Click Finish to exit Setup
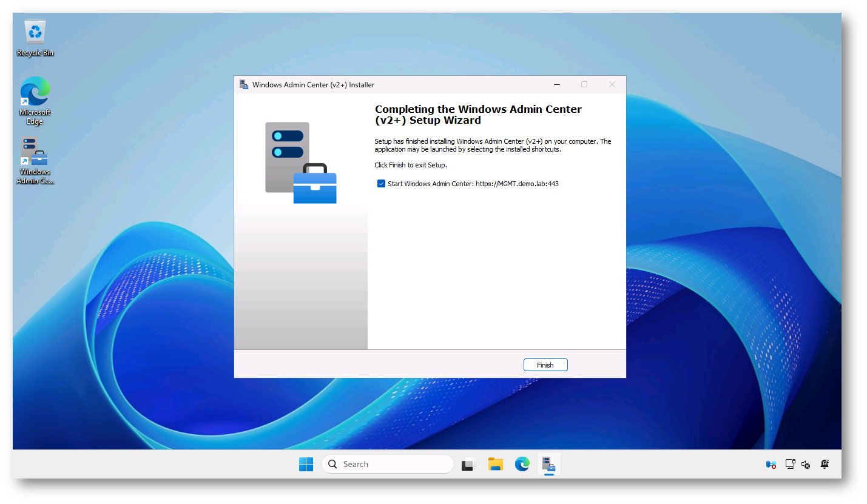This screenshot has width=867, height=504. (x=545, y=365)
